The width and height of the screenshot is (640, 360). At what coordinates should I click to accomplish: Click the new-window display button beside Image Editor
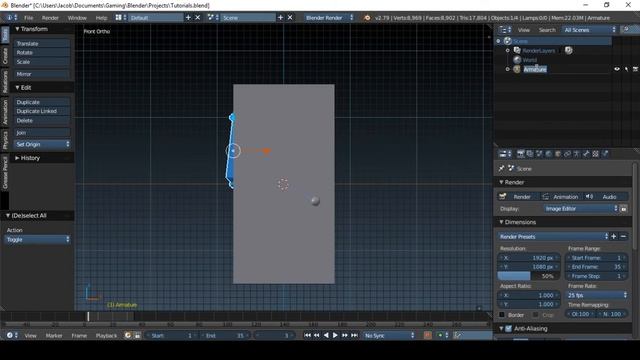click(x=624, y=209)
